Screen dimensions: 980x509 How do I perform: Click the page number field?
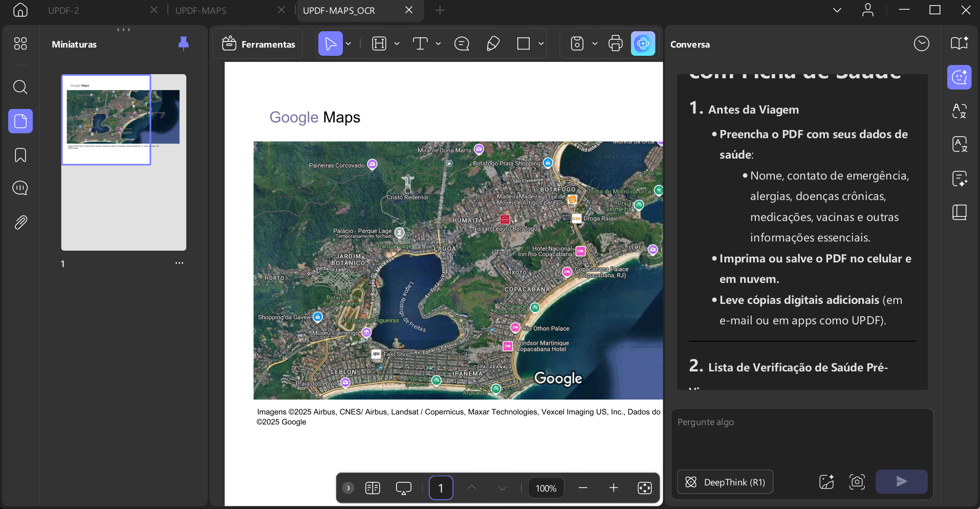click(441, 488)
